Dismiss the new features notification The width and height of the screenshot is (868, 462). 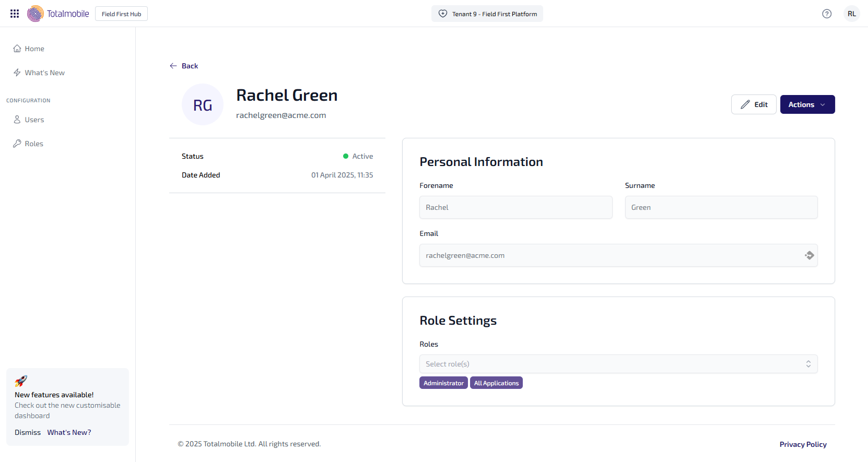pyautogui.click(x=28, y=432)
